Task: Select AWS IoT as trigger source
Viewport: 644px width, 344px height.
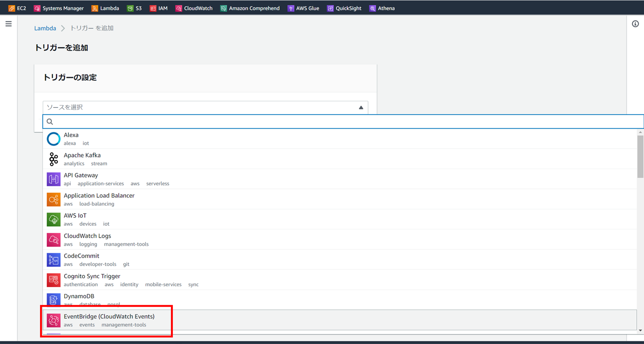Action: [340, 220]
